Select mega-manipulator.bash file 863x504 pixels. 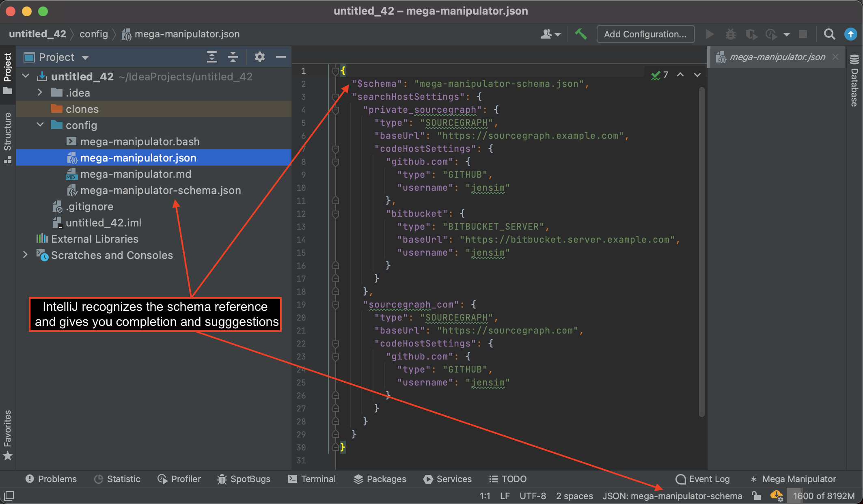click(154, 141)
